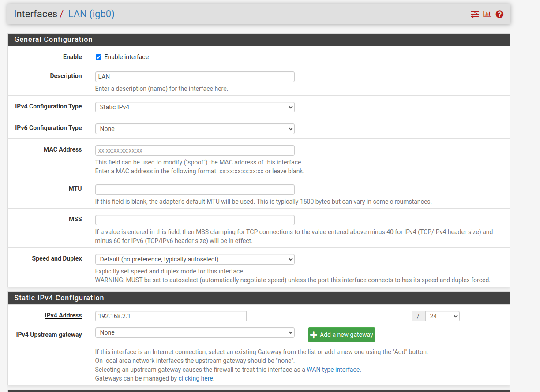Open the traffic graph via bar chart icon
This screenshot has width=540, height=392.
coord(487,14)
